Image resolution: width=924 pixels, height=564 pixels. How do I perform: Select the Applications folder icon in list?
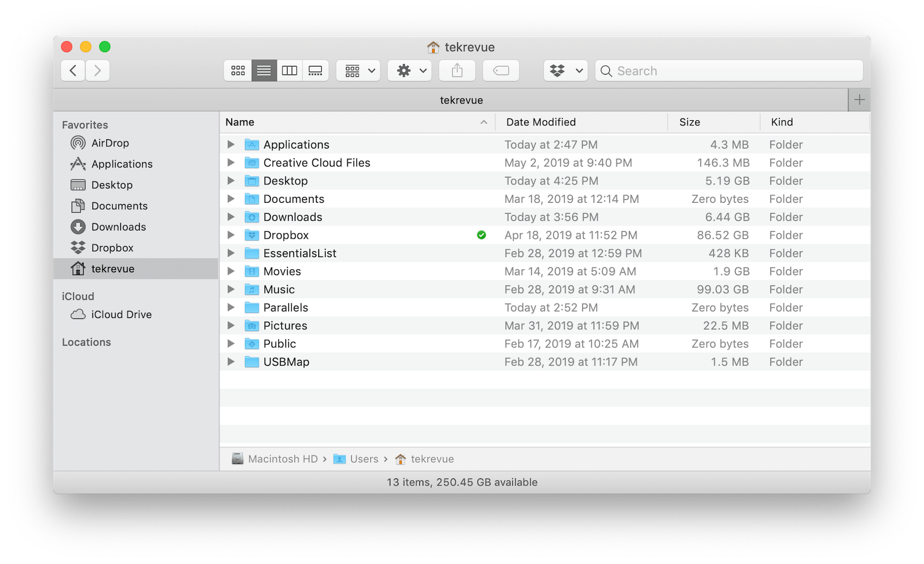(x=252, y=144)
